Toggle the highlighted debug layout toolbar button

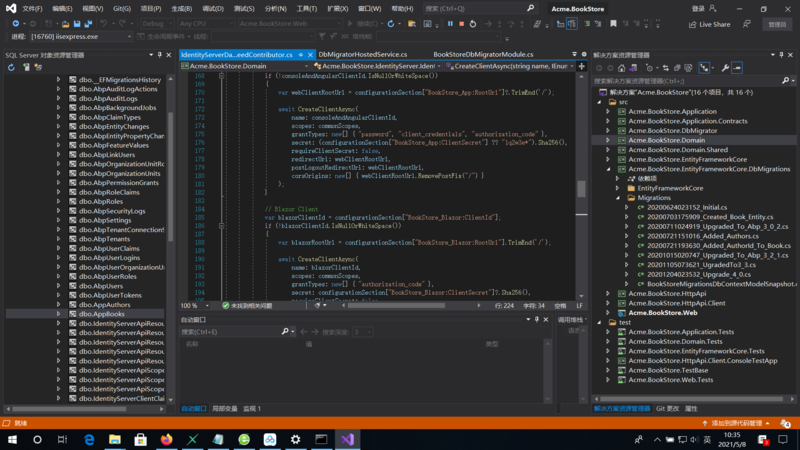[x=572, y=24]
